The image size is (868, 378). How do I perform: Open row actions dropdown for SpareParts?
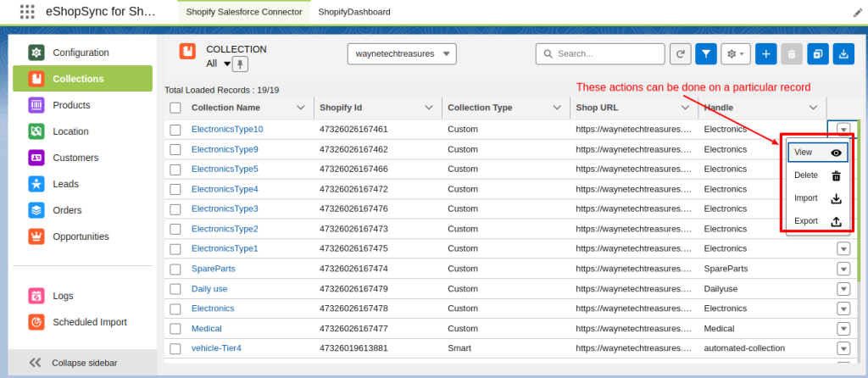tap(843, 269)
